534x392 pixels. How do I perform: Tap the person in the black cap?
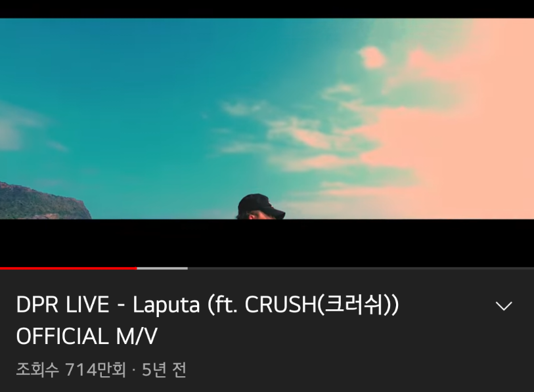[261, 207]
